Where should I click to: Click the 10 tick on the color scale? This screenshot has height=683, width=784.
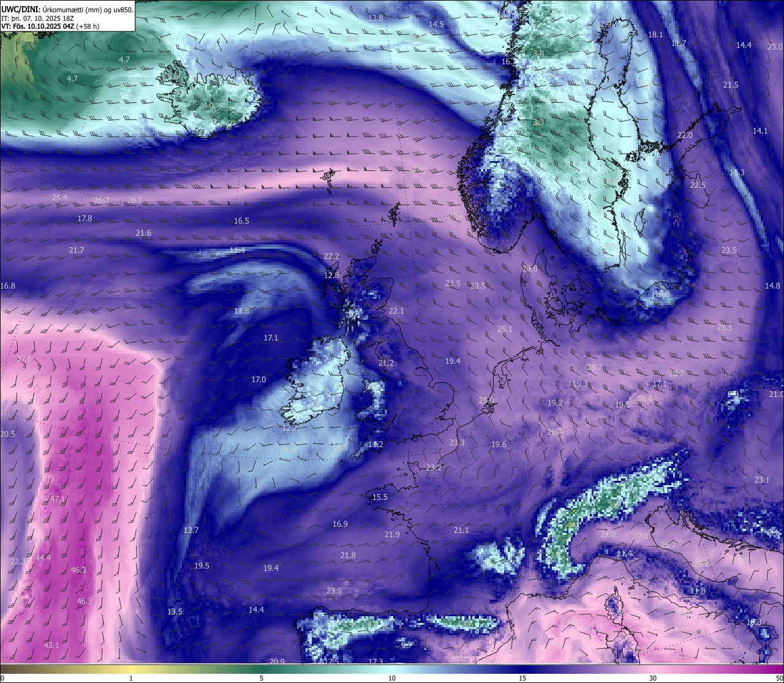tap(392, 677)
